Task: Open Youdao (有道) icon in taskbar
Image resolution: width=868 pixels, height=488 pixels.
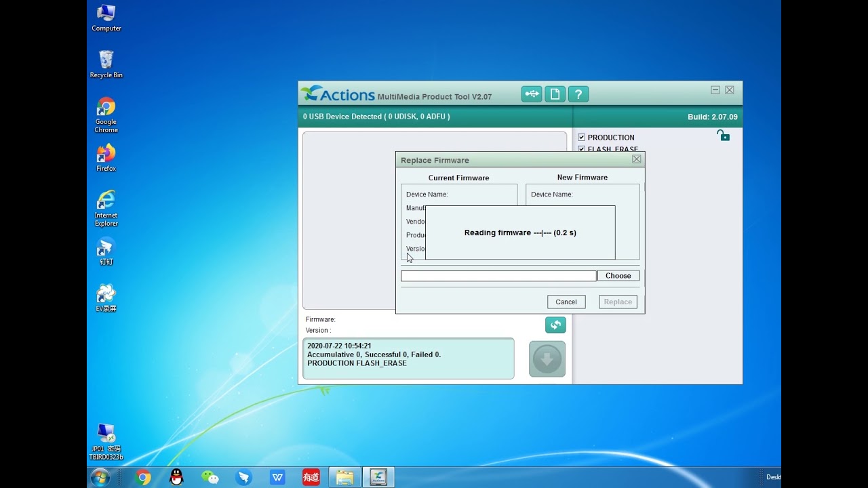Action: pyautogui.click(x=311, y=477)
